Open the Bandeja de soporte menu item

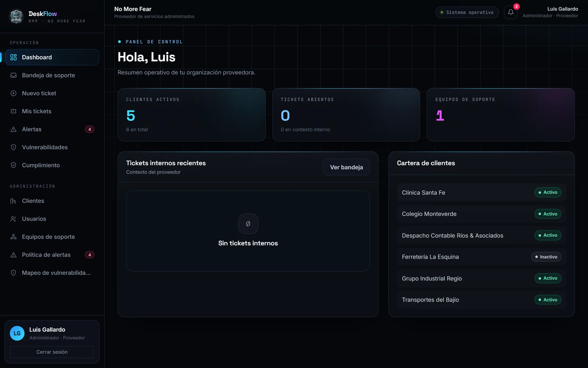(52, 75)
